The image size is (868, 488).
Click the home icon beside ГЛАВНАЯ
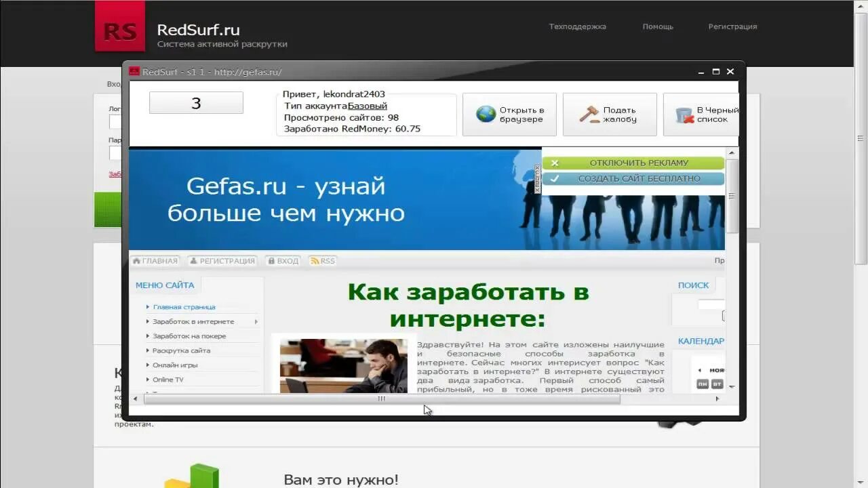coord(136,261)
